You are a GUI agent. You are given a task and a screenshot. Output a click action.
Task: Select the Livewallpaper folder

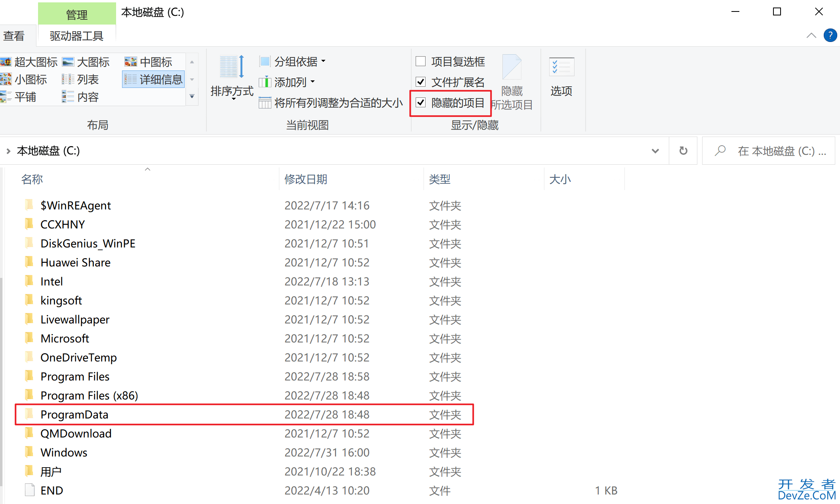point(75,320)
